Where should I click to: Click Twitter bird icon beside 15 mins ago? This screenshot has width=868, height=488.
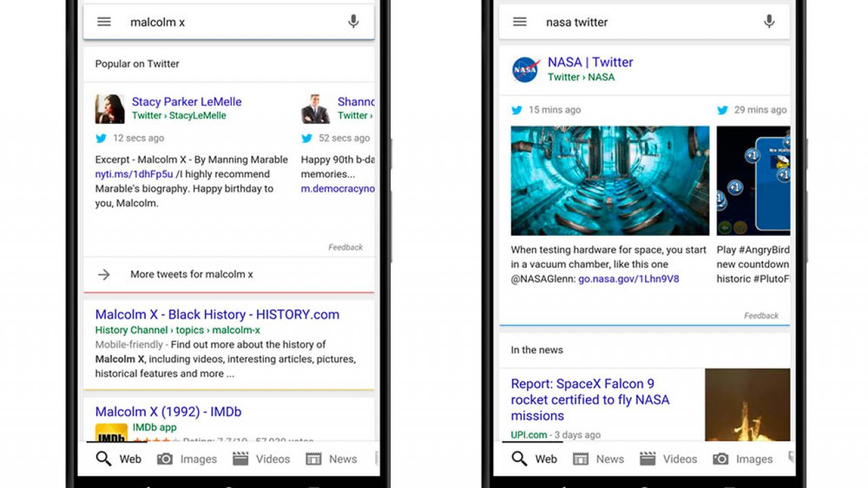coord(517,110)
